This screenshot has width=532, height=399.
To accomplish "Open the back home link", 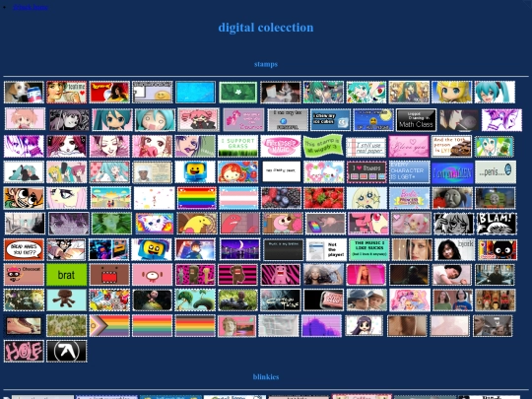I will [31, 7].
